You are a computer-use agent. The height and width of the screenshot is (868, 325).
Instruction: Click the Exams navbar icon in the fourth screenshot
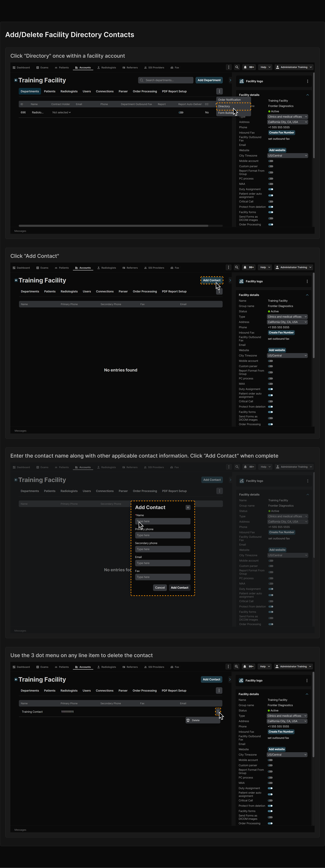38,667
